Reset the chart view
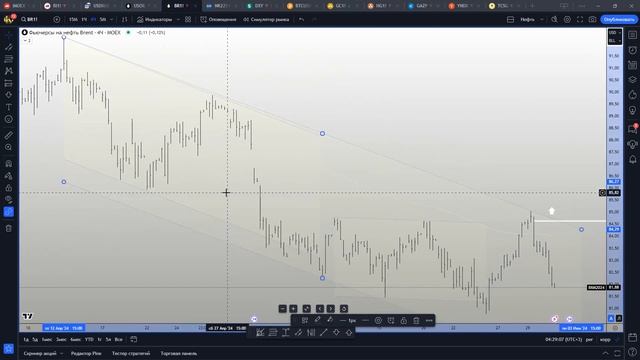Viewport: 640px width, 360px height. [344, 309]
